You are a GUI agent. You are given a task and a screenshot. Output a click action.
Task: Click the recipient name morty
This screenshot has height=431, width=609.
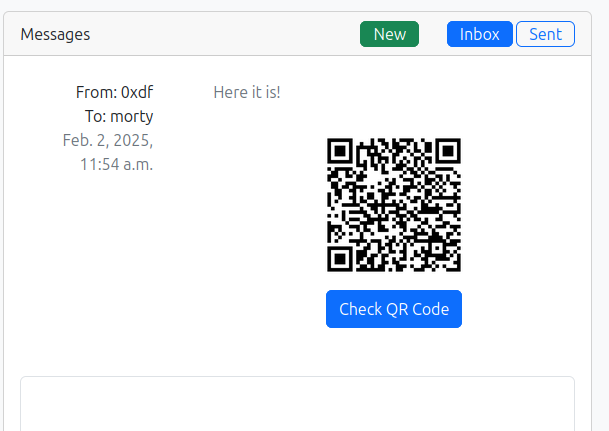(131, 116)
